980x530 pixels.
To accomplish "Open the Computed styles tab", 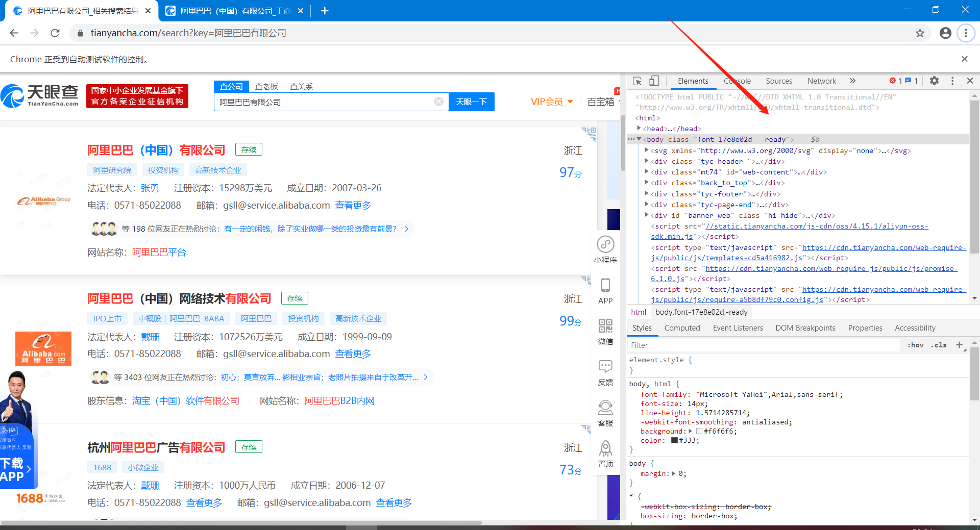I will tap(682, 328).
